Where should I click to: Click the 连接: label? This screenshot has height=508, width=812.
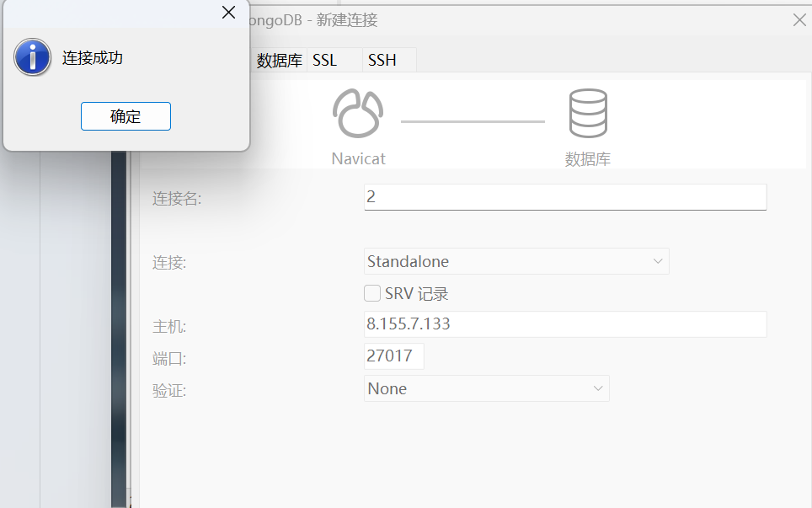point(169,263)
